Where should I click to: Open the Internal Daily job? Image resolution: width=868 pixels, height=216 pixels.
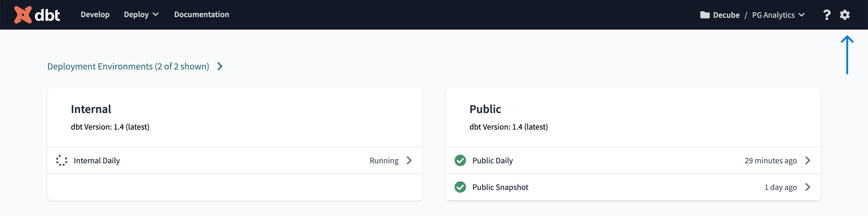point(97,161)
